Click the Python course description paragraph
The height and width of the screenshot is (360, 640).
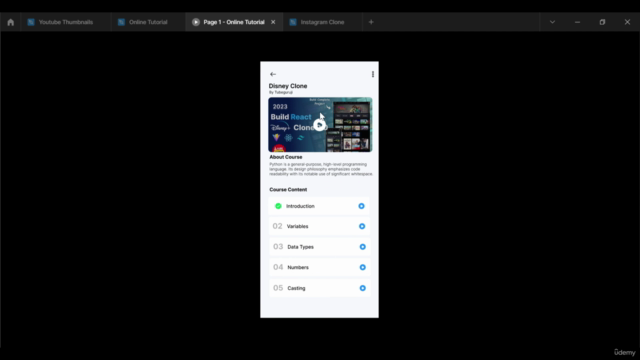click(x=321, y=169)
